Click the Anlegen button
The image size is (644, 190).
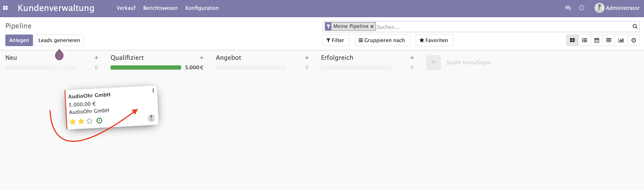coord(19,40)
